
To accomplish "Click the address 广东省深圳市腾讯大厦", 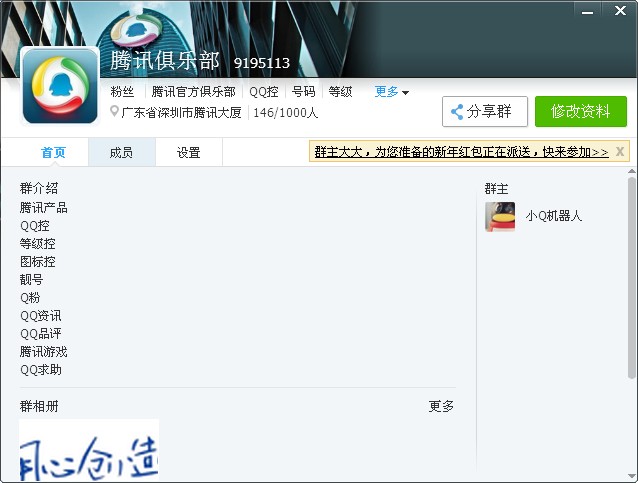I will (x=181, y=112).
